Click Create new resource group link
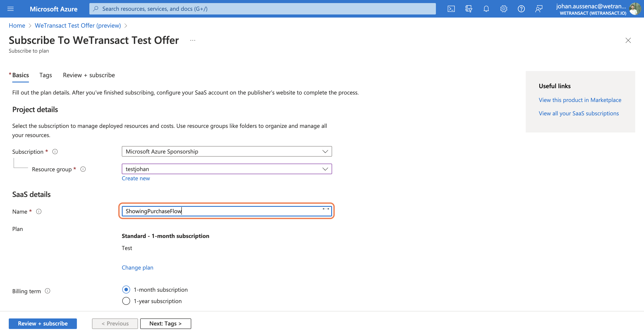 tap(136, 178)
